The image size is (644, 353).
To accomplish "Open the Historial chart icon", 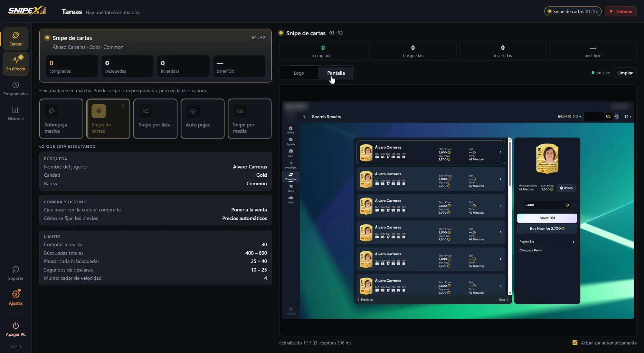I will (15, 110).
